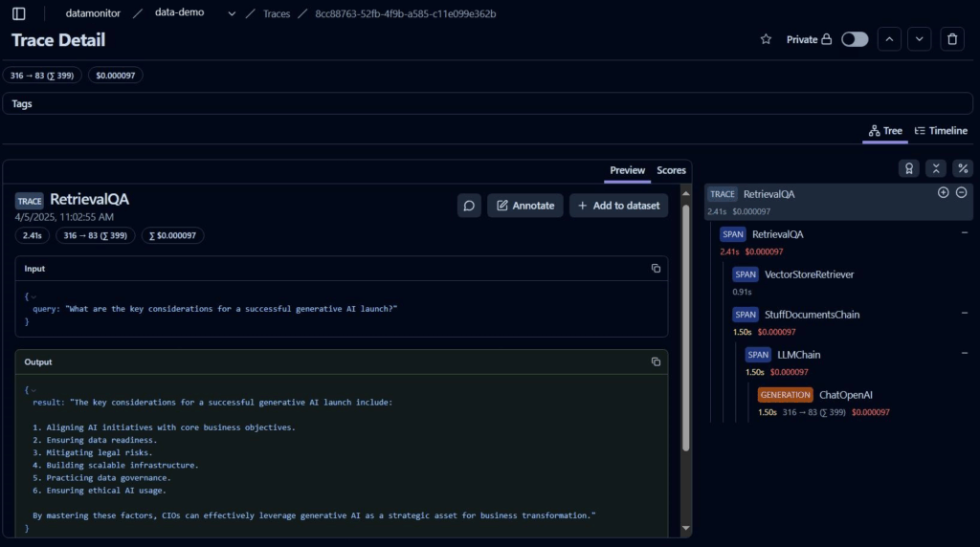
Task: Click Add to dataset button
Action: tap(619, 206)
